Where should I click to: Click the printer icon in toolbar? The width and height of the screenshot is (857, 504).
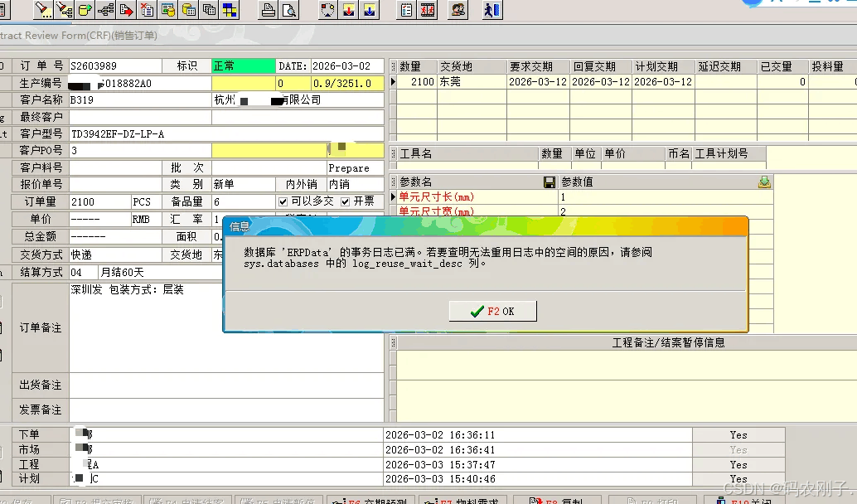(268, 10)
